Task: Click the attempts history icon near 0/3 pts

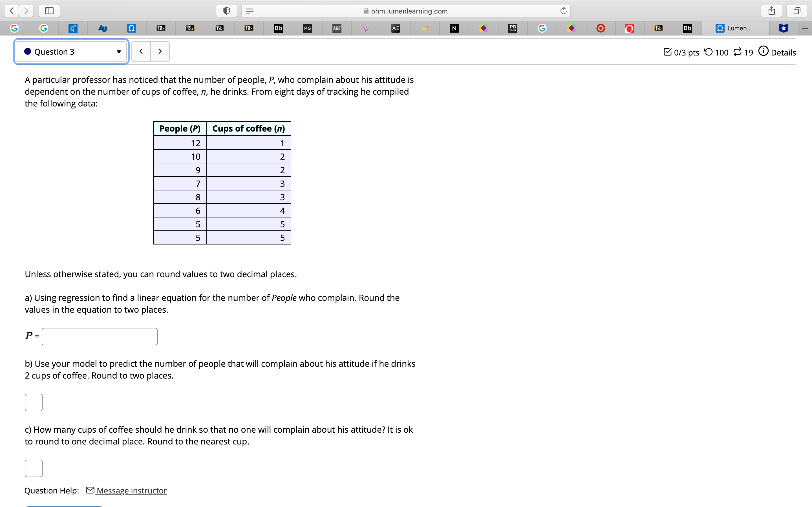Action: 708,52
